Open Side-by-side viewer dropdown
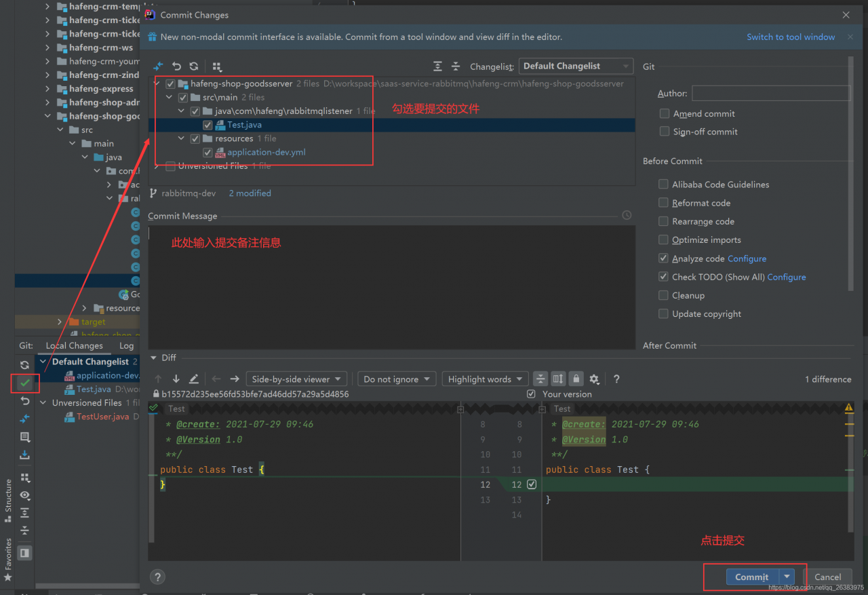Screen dimensions: 868x595 [x=296, y=379]
